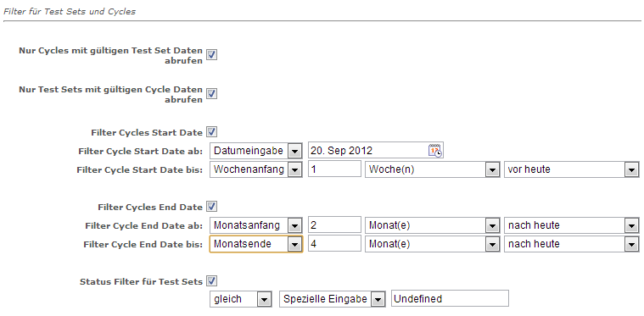Click the 'Filter Cycles Start Date' label
644x316 pixels.
tap(147, 133)
